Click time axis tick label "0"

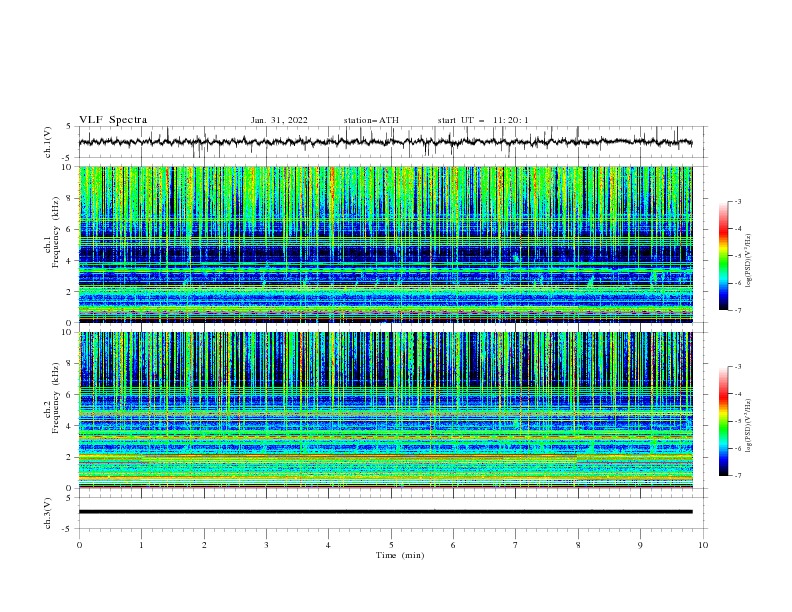pyautogui.click(x=79, y=545)
